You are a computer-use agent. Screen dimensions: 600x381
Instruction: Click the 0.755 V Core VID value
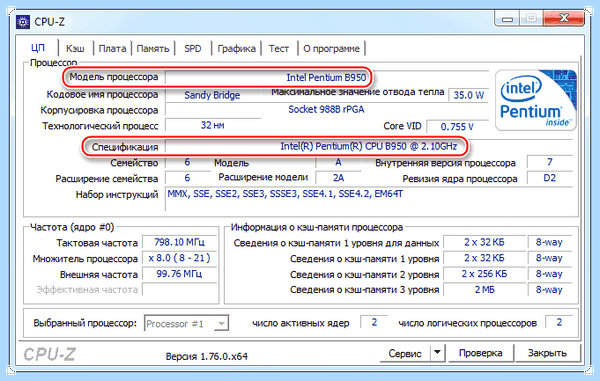[x=457, y=127]
